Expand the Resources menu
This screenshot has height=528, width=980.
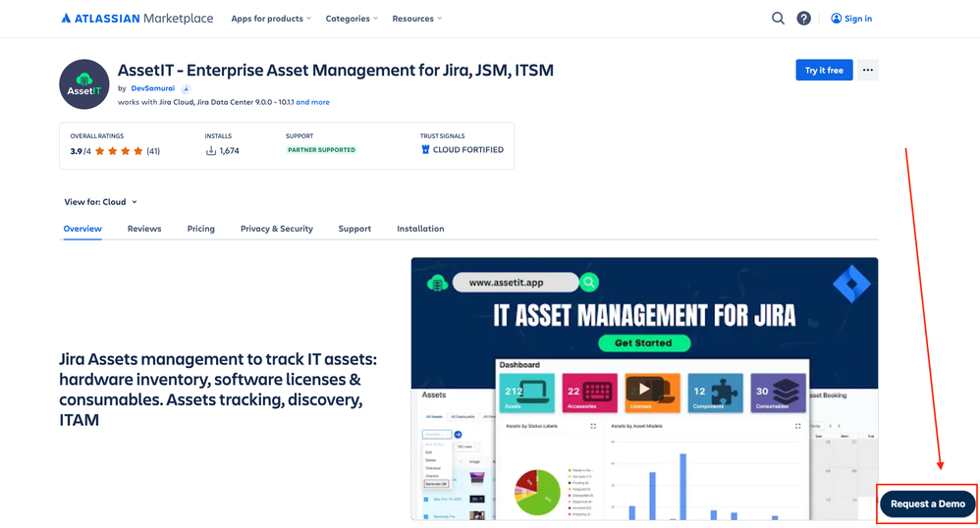point(417,19)
